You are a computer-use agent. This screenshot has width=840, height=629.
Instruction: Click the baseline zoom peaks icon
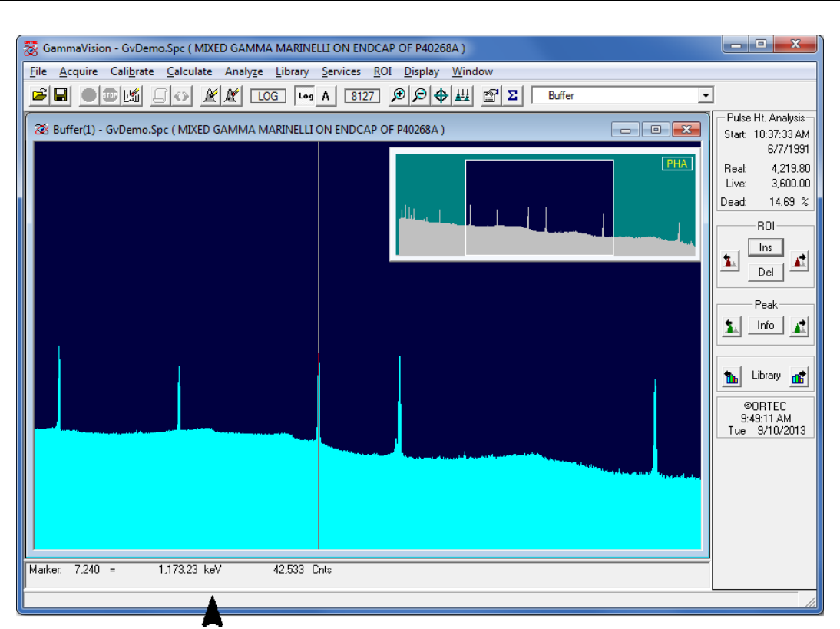[x=462, y=96]
